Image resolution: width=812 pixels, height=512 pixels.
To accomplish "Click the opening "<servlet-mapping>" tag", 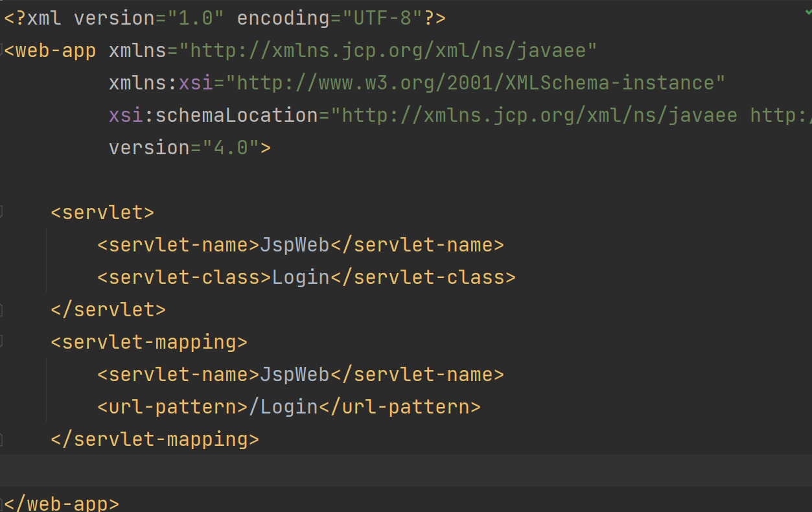I will 149,342.
